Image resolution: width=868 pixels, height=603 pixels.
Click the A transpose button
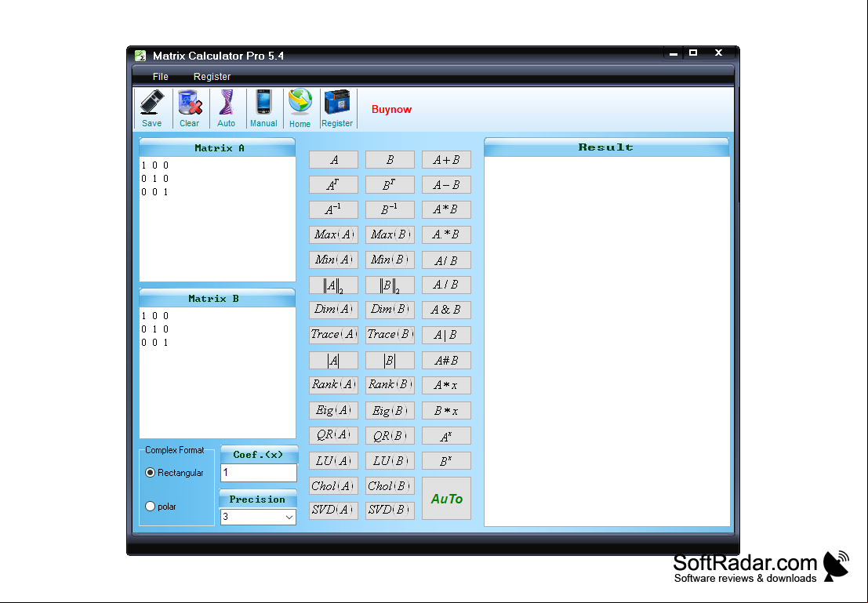pyautogui.click(x=333, y=185)
